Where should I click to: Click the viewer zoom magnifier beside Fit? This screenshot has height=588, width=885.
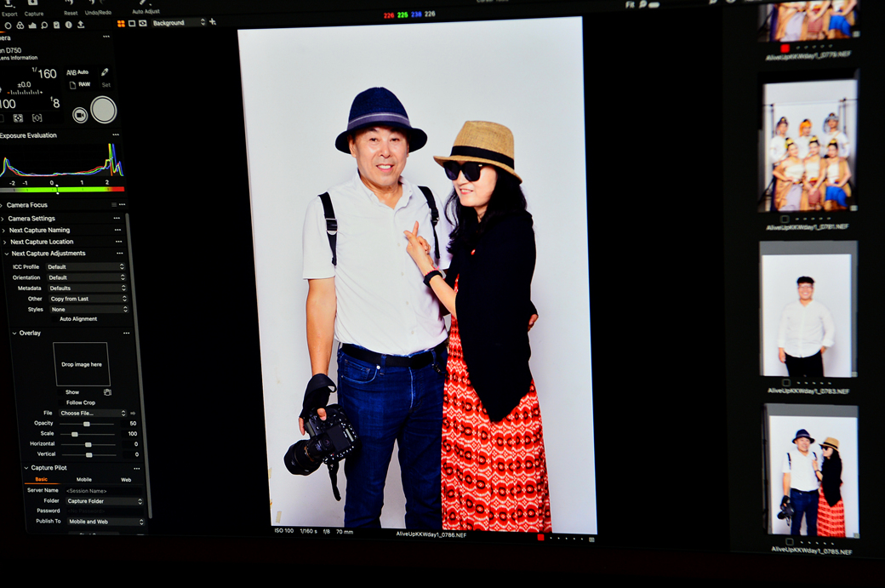pos(642,4)
